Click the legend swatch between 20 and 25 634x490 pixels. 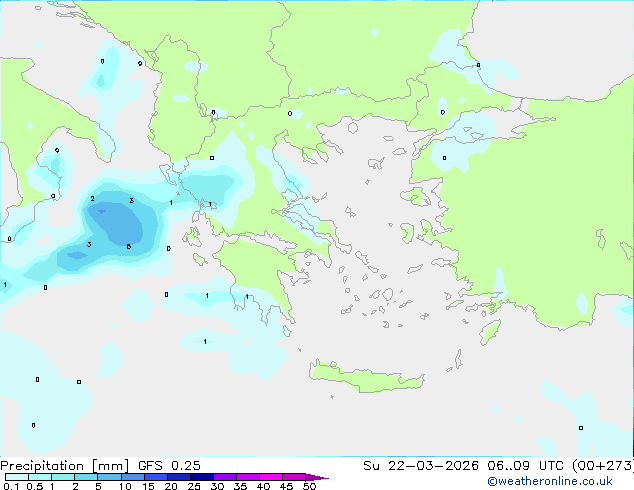[x=179, y=477]
